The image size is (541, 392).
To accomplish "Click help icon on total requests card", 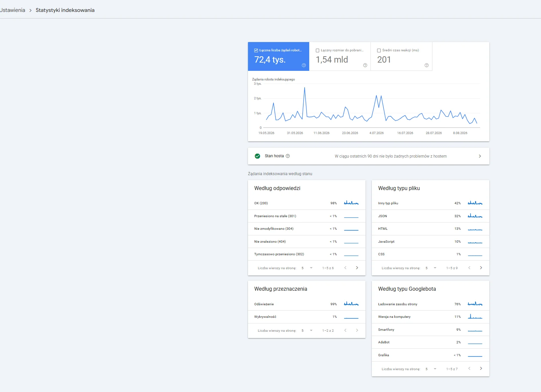I will (304, 65).
